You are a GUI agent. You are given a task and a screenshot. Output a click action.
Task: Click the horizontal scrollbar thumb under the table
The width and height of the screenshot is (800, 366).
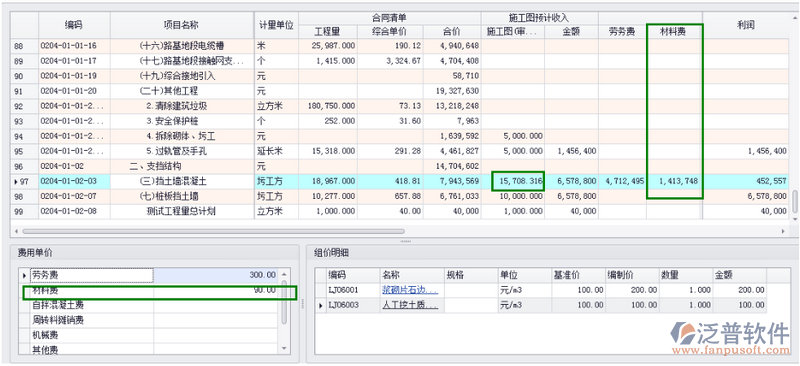(213, 231)
